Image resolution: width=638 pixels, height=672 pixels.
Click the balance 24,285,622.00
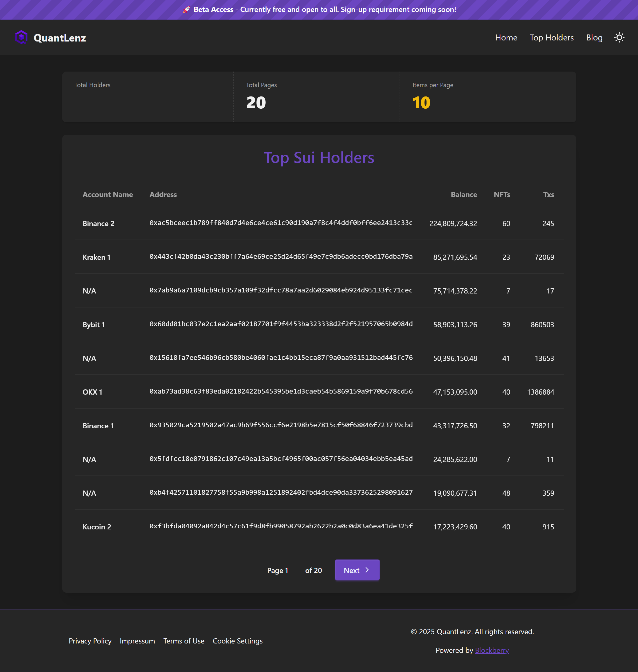(455, 459)
